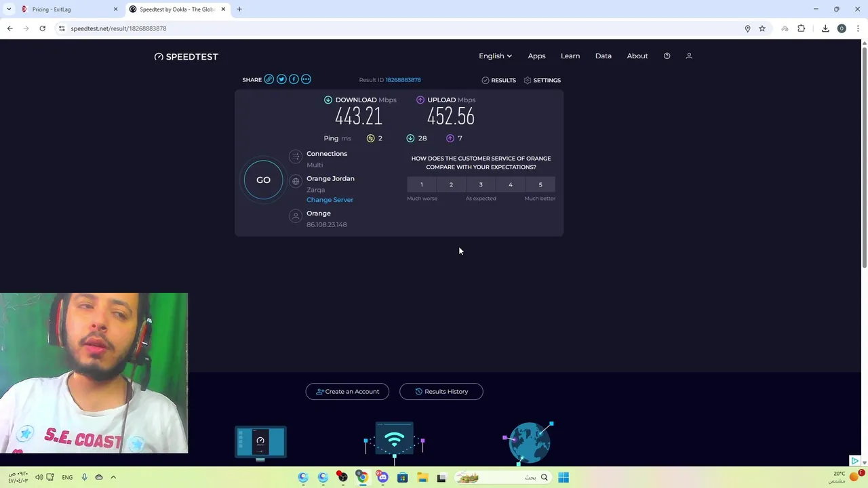Rate customer service 2
This screenshot has width=868, height=488.
point(451,184)
